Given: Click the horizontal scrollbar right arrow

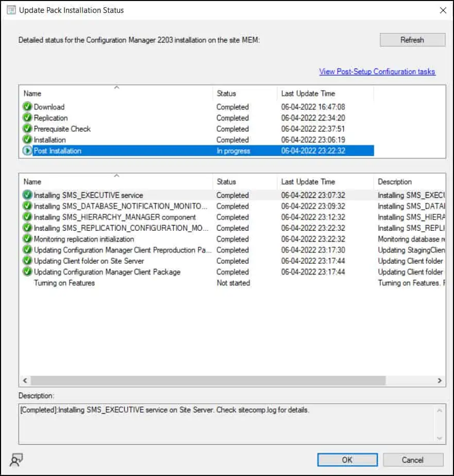Looking at the screenshot, I should [x=440, y=380].
